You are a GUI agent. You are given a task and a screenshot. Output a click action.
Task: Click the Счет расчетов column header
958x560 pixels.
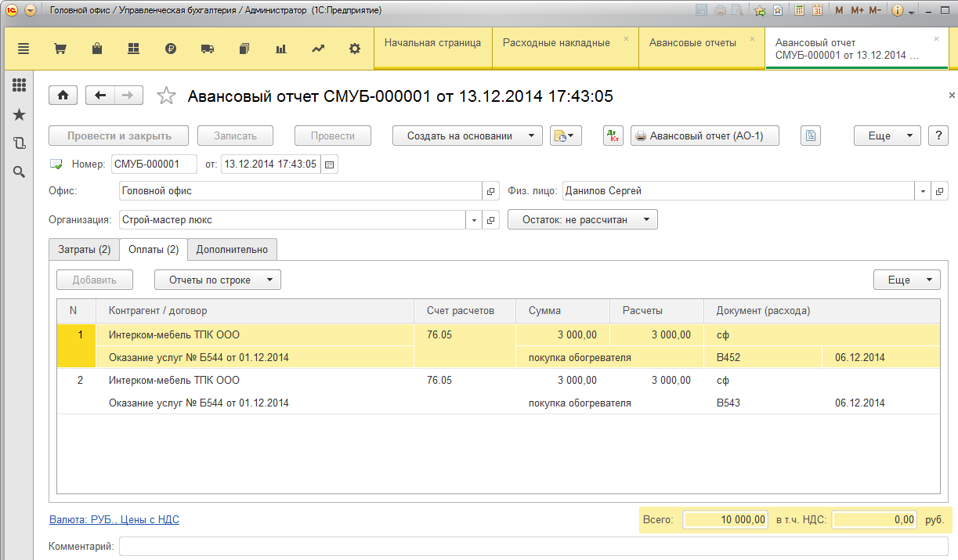pos(465,311)
